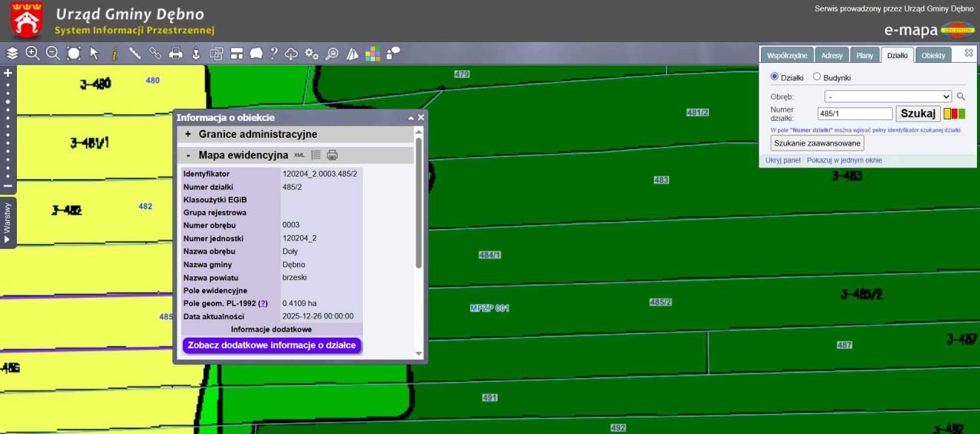Select the Budynki radio button
This screenshot has height=434, width=980.
pyautogui.click(x=816, y=77)
